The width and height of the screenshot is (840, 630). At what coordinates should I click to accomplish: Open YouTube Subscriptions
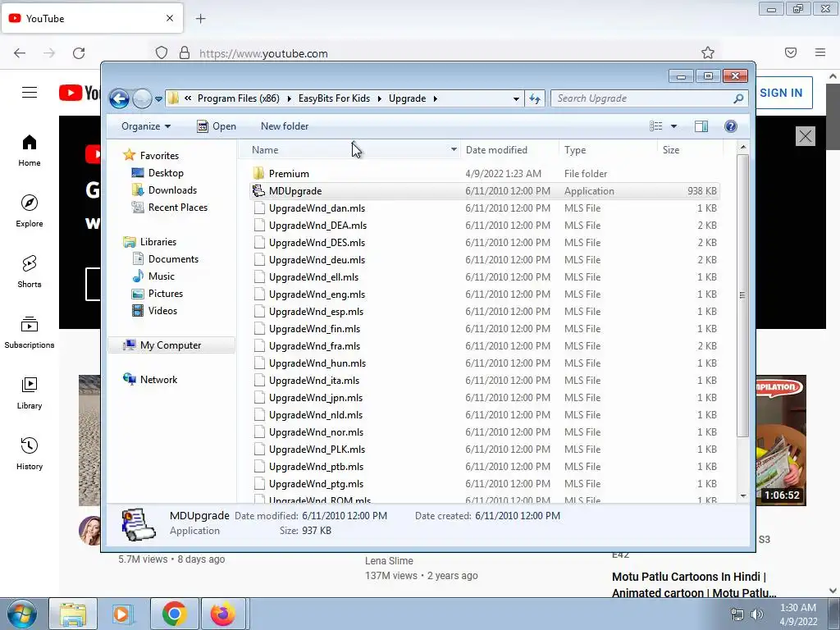click(x=30, y=332)
